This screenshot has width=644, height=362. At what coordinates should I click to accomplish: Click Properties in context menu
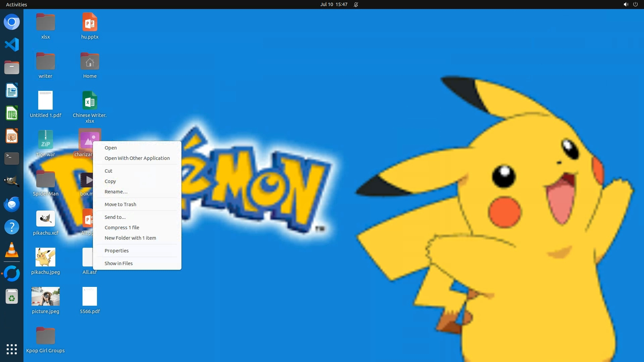[x=116, y=251]
